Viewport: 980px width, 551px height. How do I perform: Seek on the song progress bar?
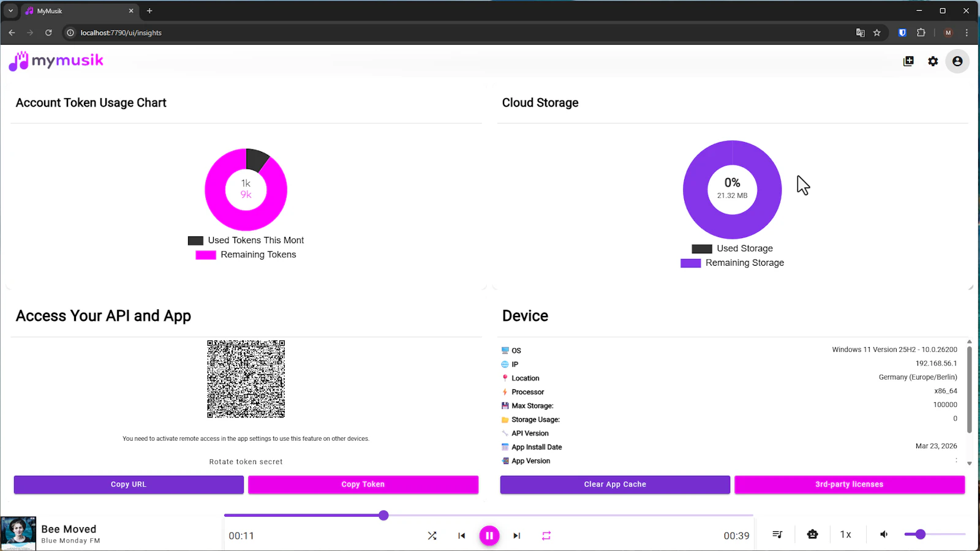coord(489,515)
